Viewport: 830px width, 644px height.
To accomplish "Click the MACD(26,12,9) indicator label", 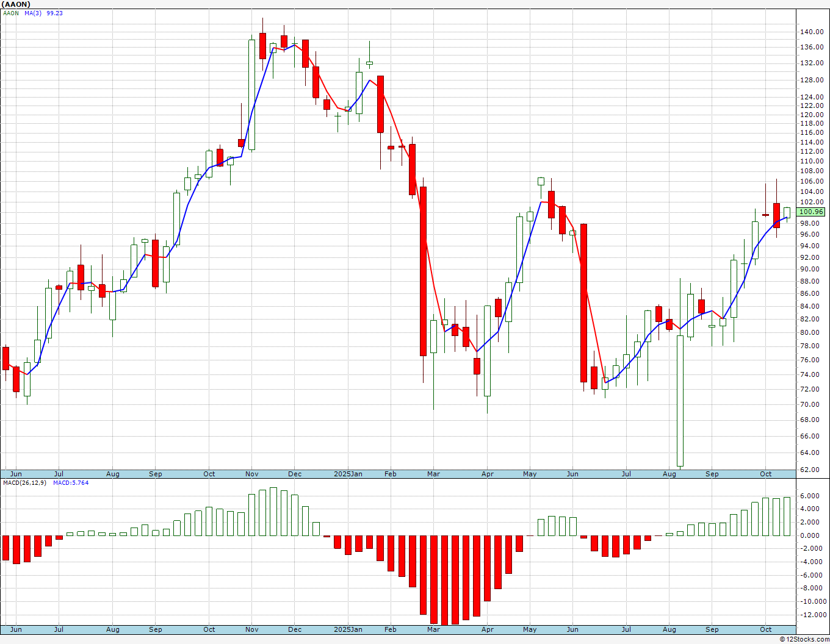I will click(24, 482).
